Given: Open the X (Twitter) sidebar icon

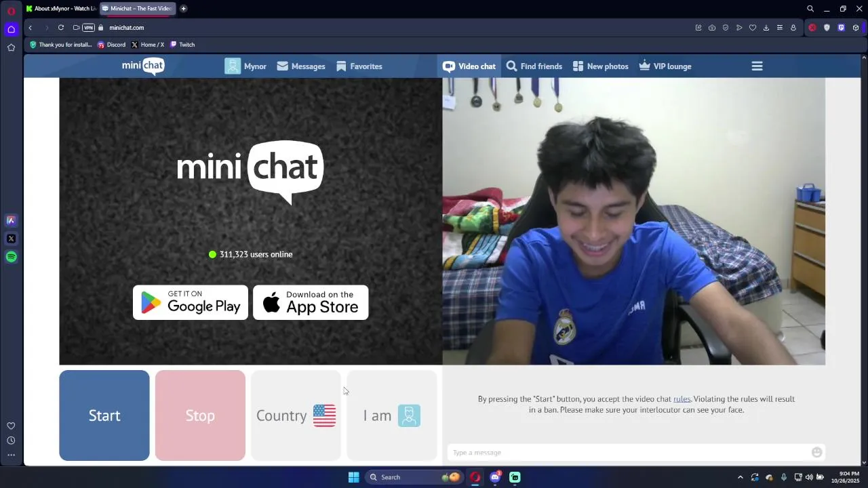Looking at the screenshot, I should click(x=11, y=239).
